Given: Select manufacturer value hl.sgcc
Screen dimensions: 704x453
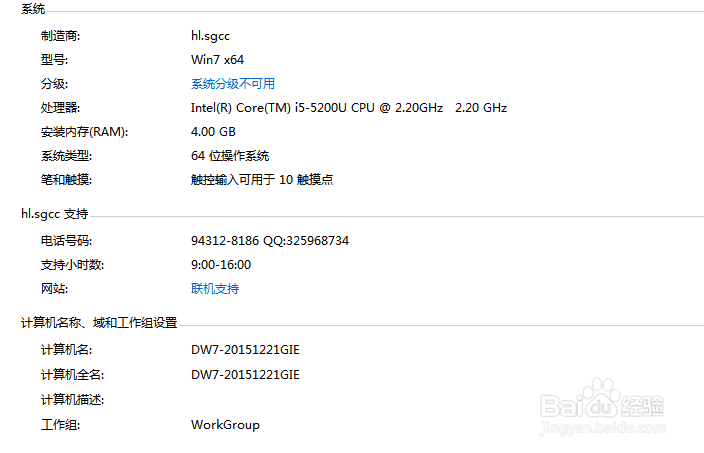Looking at the screenshot, I should tap(210, 36).
